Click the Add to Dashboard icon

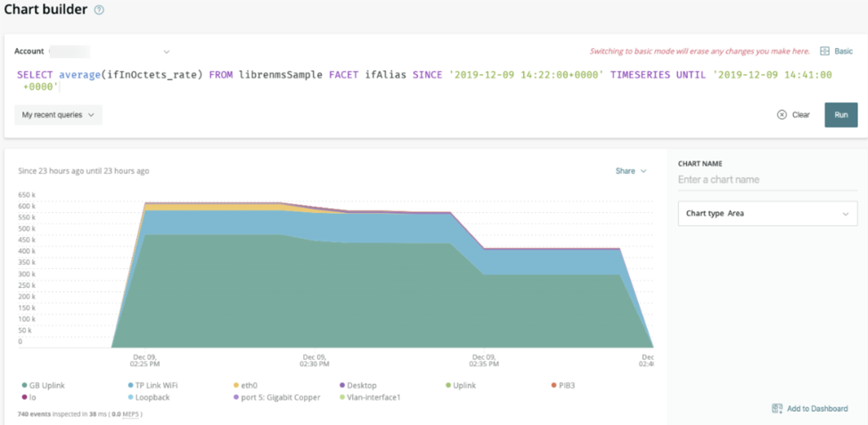[x=777, y=408]
